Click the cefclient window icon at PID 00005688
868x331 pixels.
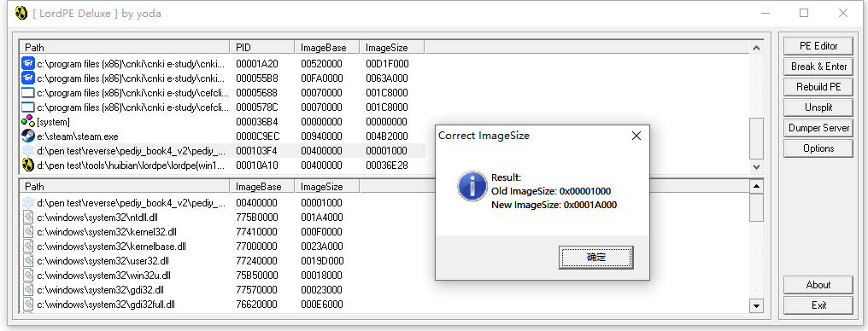pos(27,93)
